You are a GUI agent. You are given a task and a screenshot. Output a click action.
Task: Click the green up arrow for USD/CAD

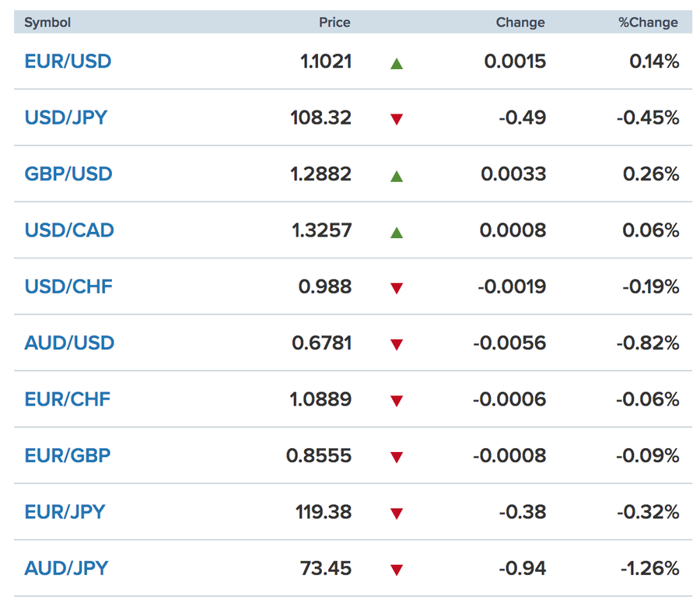[x=397, y=232]
